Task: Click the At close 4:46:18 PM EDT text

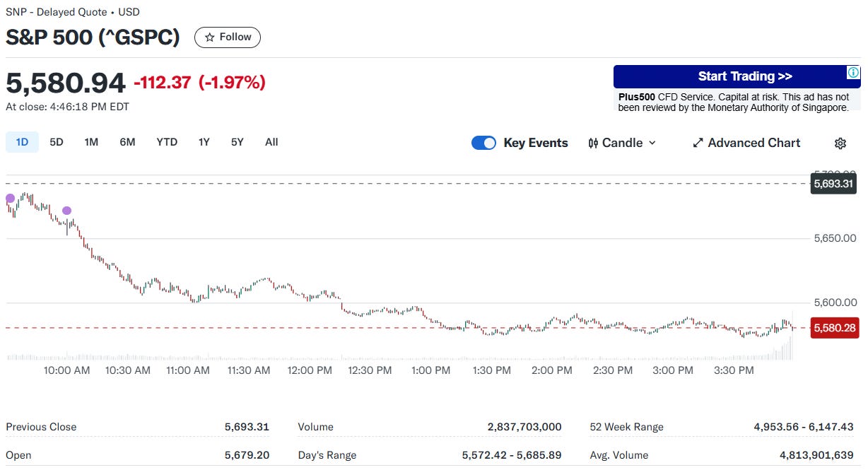Action: (x=67, y=107)
